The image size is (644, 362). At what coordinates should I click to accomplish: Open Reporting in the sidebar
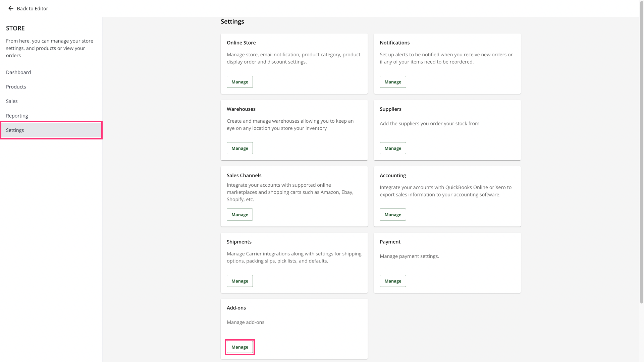(x=17, y=116)
